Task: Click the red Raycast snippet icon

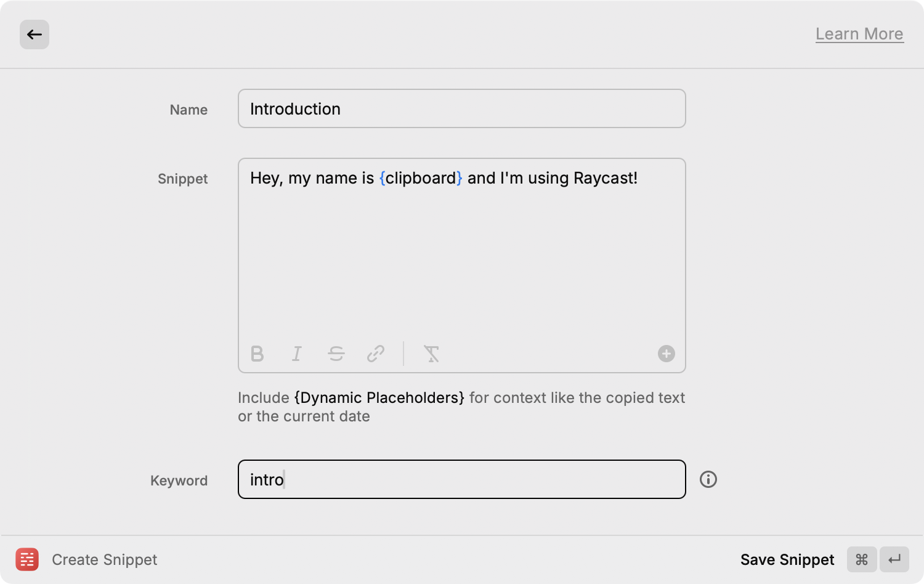Action: click(x=27, y=559)
